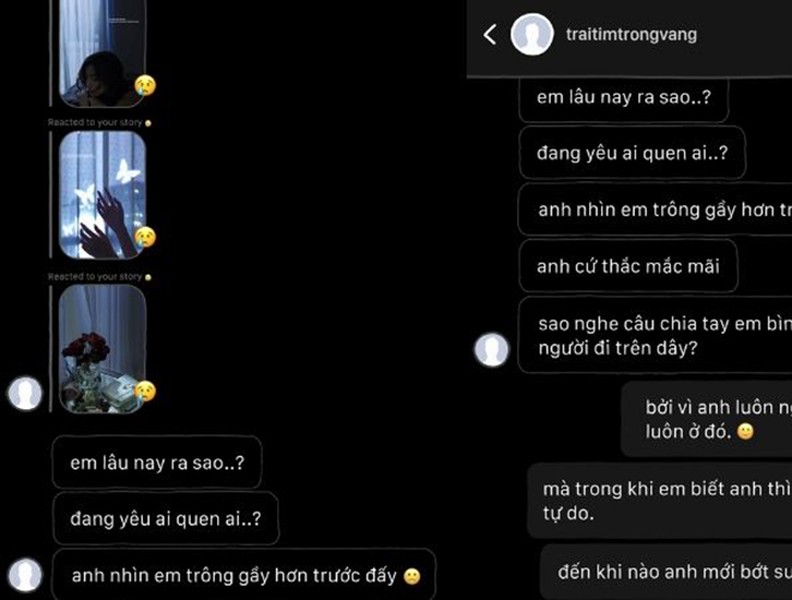This screenshot has height=600, width=792.
Task: Open the story thumbnail with white butterflies
Action: (x=103, y=195)
